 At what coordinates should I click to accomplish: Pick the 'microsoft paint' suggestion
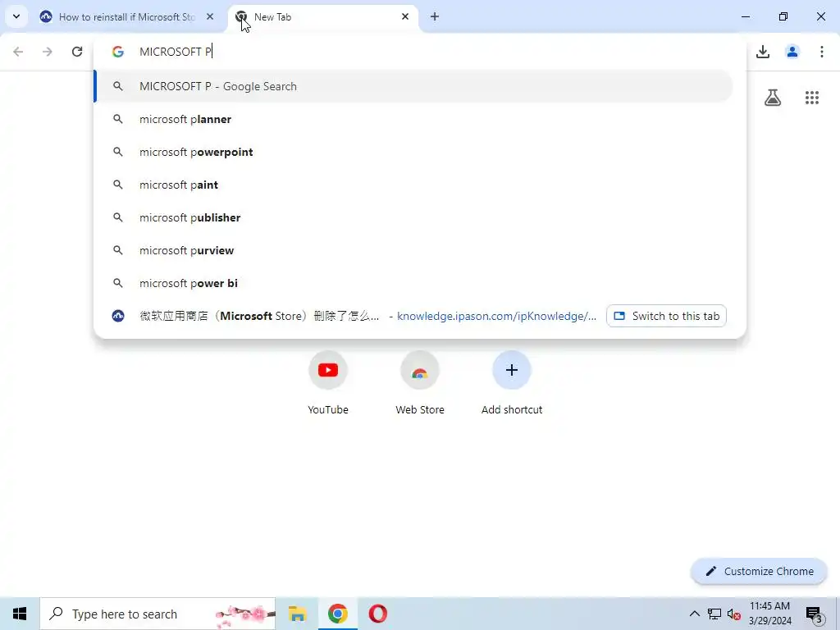413,185
